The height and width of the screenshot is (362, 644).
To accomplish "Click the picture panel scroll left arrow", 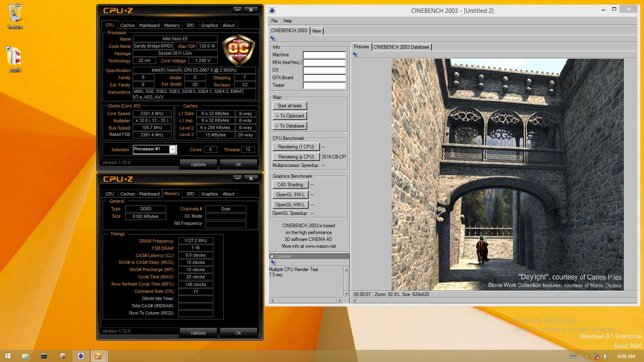I will [x=355, y=300].
